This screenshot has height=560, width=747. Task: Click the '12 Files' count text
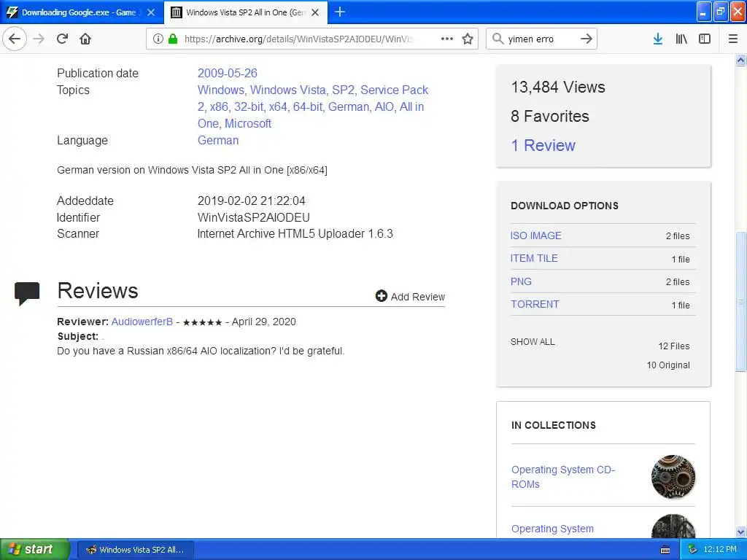click(x=673, y=346)
